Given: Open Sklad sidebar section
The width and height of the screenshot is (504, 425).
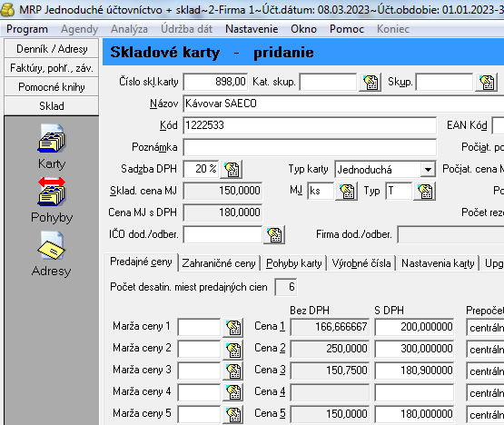Looking at the screenshot, I should click(52, 105).
